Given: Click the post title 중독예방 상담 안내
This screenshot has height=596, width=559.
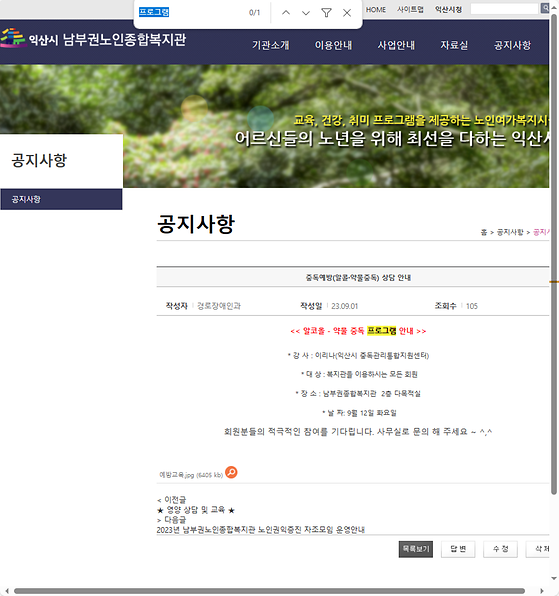Looking at the screenshot, I should pyautogui.click(x=358, y=277).
